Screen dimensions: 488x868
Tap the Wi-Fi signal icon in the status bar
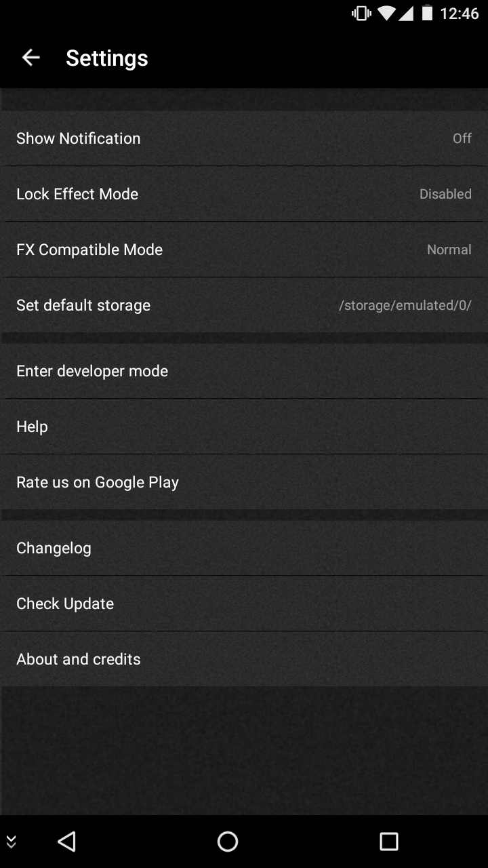coord(387,13)
